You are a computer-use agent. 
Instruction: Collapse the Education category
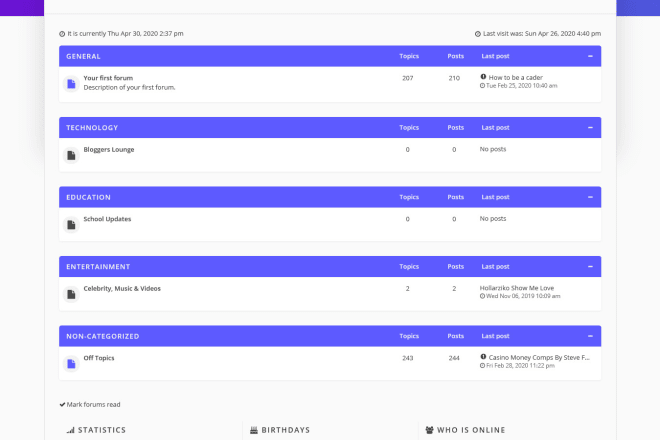(x=590, y=197)
